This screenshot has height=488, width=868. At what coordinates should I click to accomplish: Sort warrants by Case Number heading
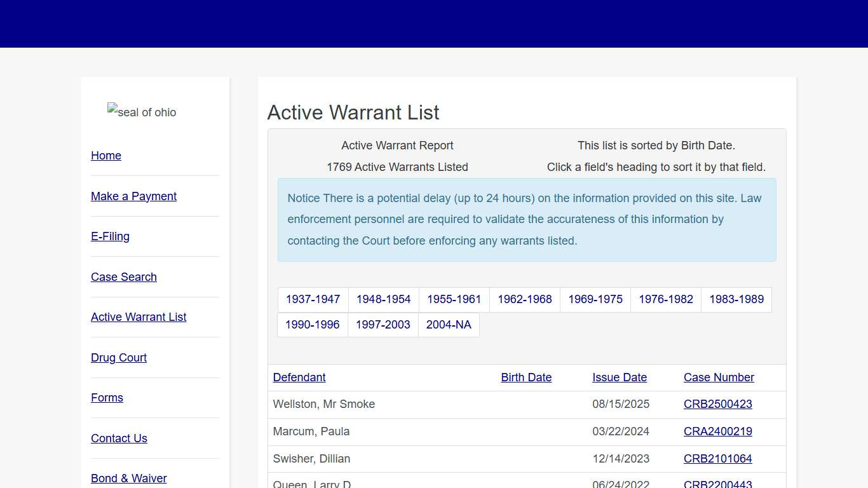point(719,377)
